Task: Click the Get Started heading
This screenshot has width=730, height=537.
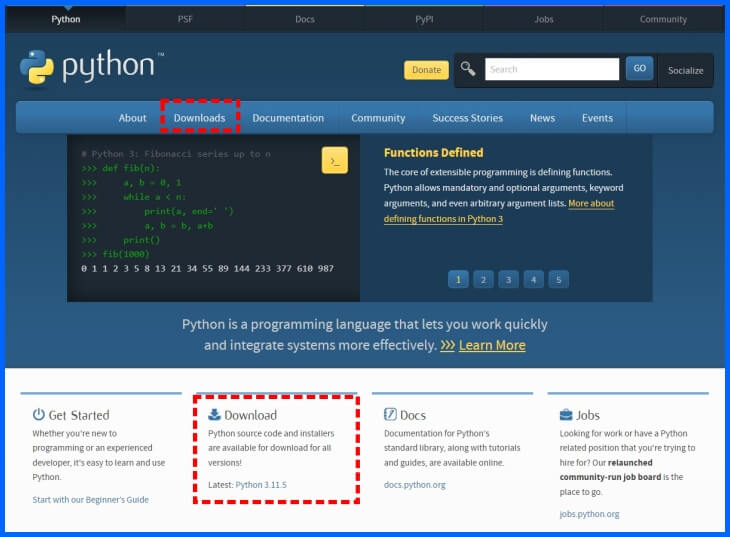Action: tap(79, 415)
